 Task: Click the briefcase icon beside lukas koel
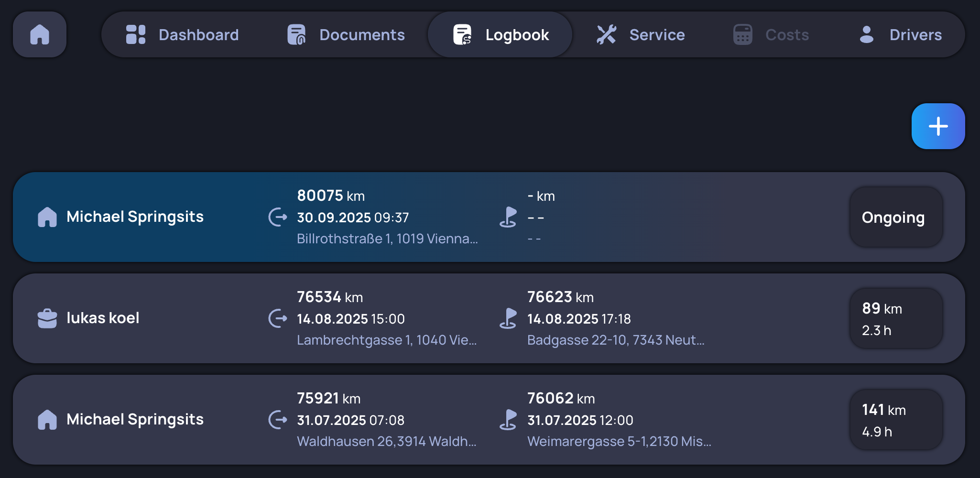[47, 318]
